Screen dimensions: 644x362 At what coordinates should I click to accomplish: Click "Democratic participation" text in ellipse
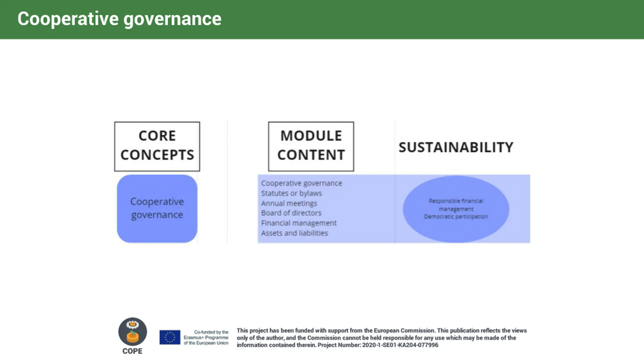point(456,217)
